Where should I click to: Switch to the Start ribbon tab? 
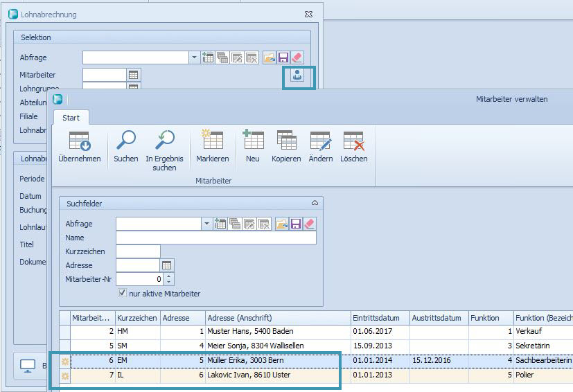71,118
